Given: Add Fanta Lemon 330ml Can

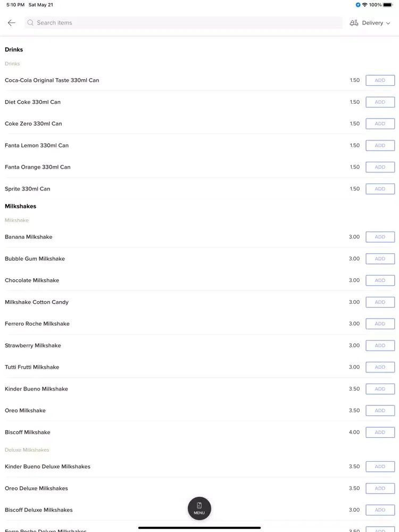Looking at the screenshot, I should [380, 146].
